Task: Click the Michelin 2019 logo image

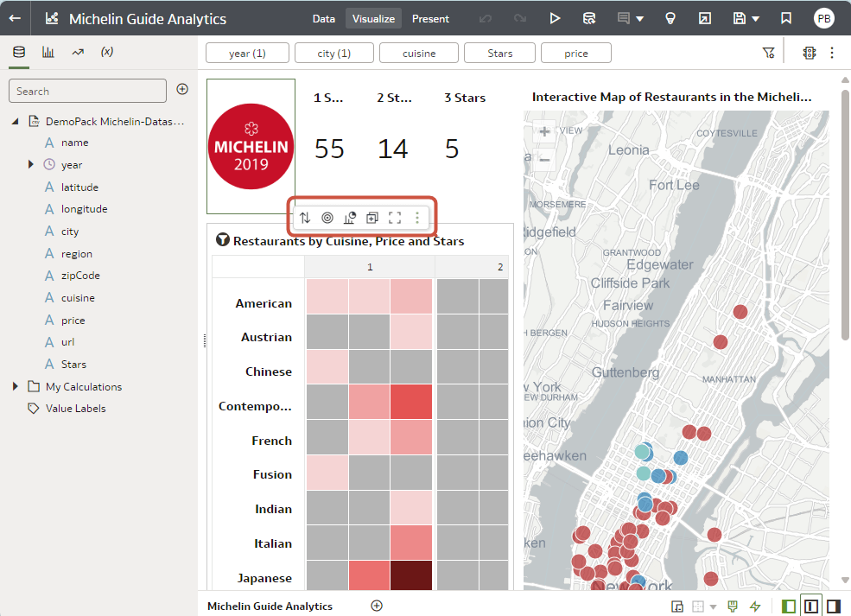Action: point(251,147)
